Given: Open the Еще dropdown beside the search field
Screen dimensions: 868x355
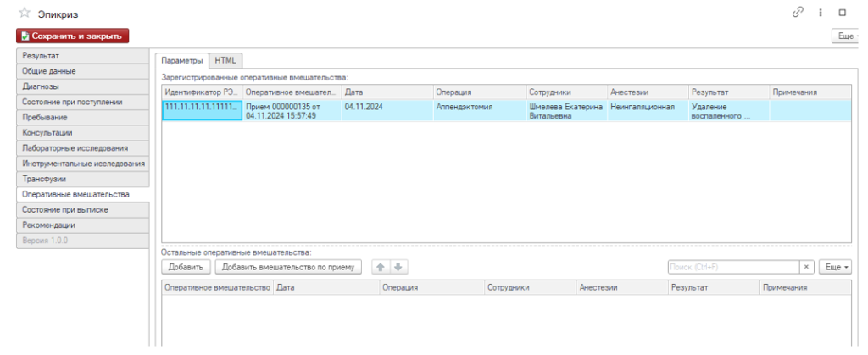Looking at the screenshot, I should point(835,267).
